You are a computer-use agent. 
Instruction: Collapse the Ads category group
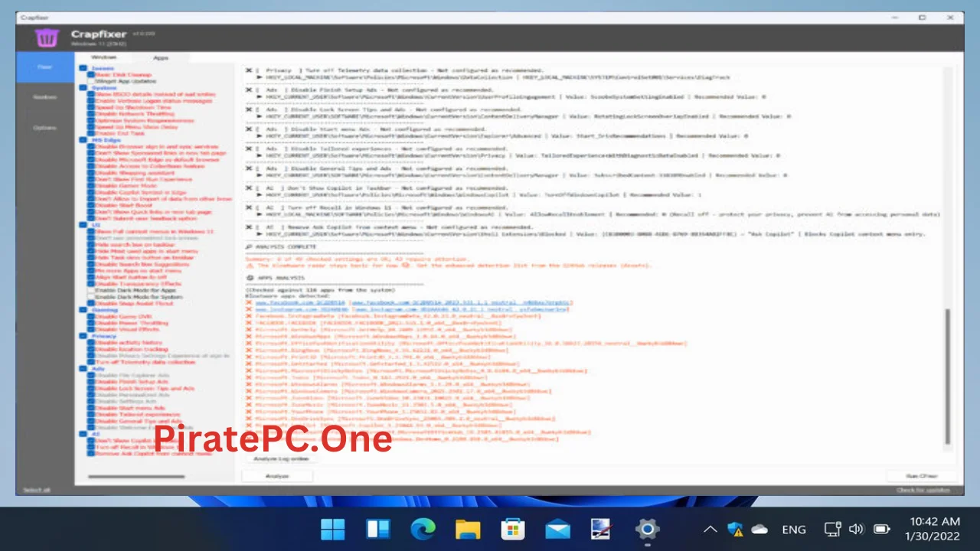[83, 369]
